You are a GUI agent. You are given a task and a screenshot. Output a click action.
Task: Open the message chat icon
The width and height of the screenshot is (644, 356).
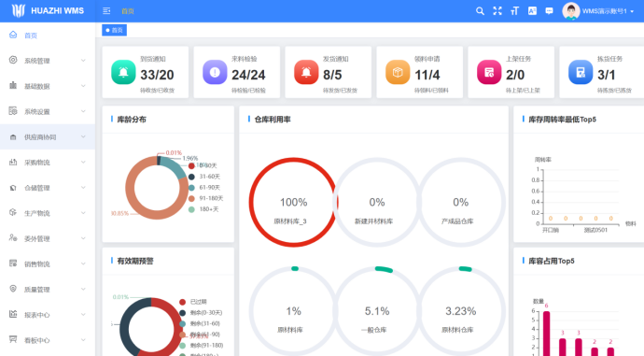549,11
